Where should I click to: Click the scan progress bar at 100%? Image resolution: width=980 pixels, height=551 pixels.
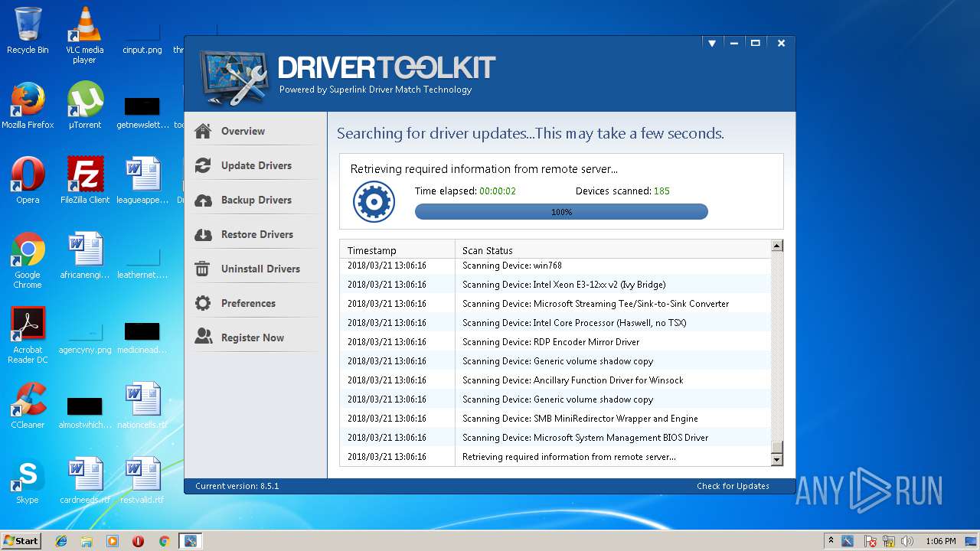point(561,212)
